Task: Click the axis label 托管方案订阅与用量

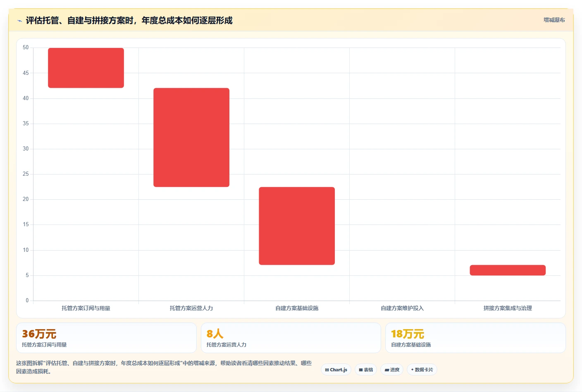Action: click(86, 308)
